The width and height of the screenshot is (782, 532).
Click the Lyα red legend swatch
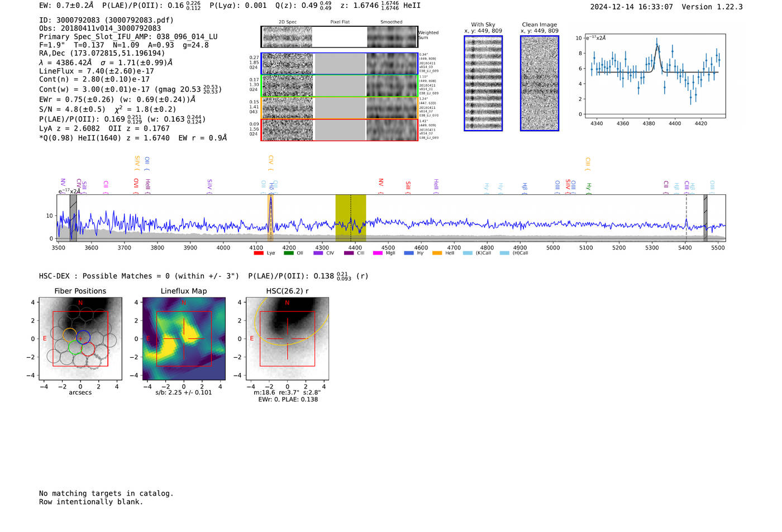(x=259, y=253)
